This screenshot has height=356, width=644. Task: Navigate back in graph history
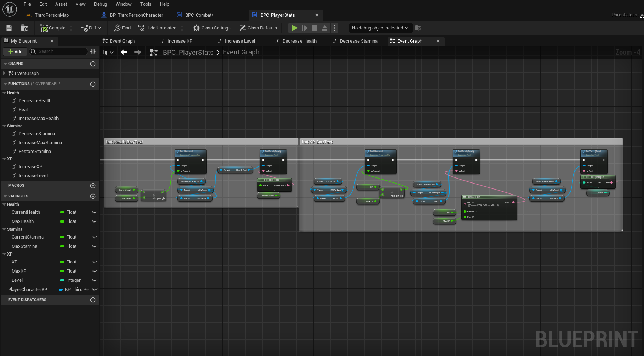pos(124,53)
